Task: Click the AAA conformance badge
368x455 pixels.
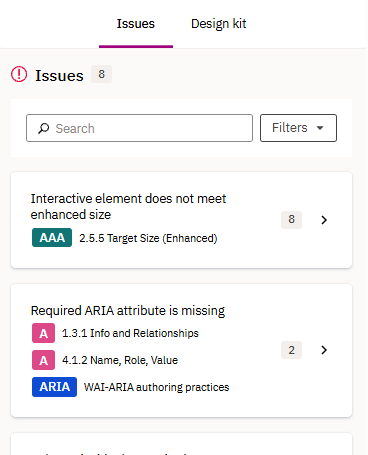Action: point(52,238)
